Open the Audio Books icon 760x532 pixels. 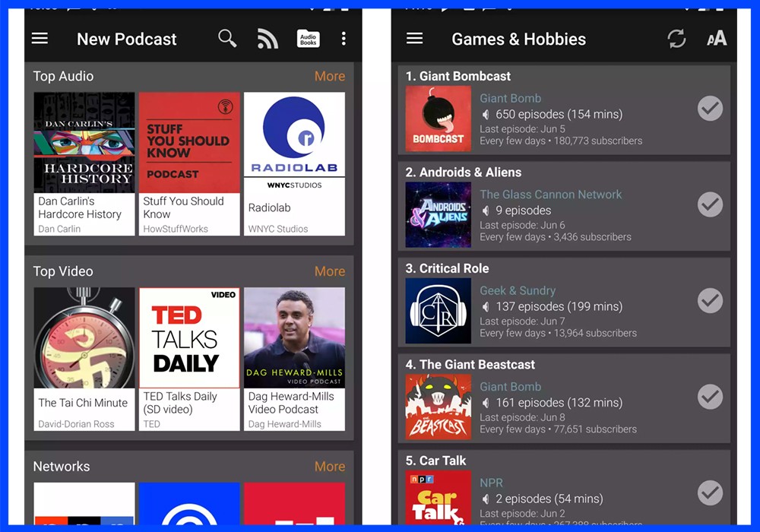pyautogui.click(x=309, y=39)
